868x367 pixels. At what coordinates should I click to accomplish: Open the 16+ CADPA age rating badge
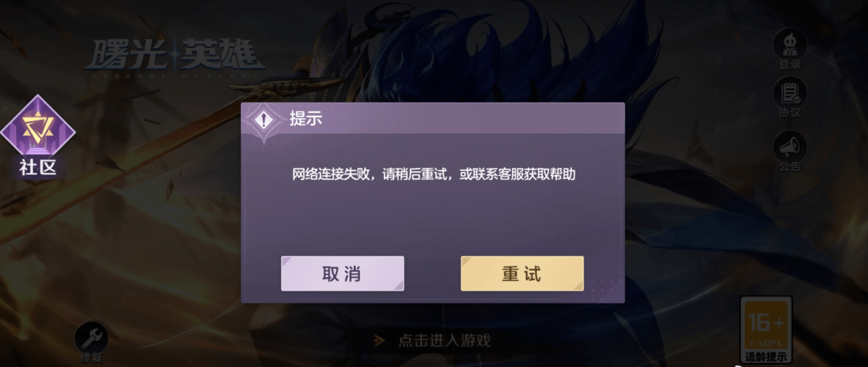click(x=766, y=324)
